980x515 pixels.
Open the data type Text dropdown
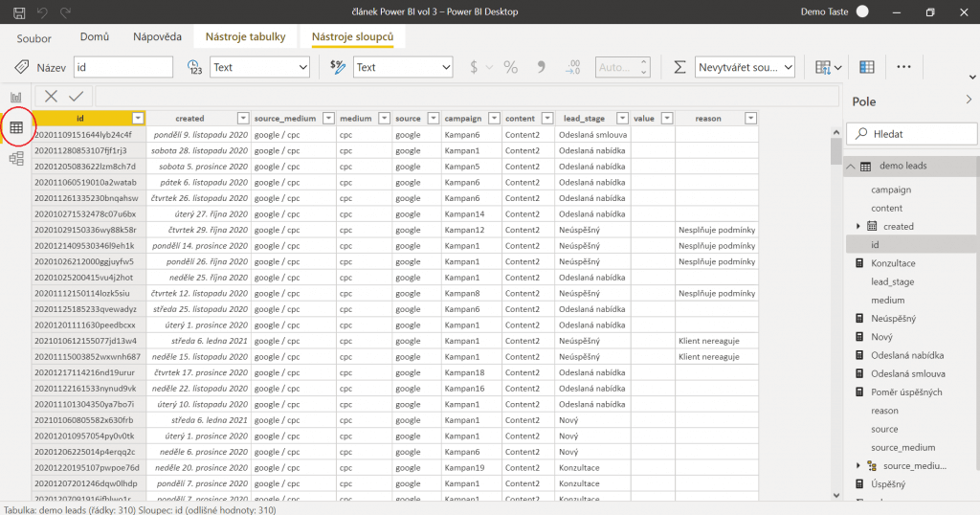click(259, 67)
